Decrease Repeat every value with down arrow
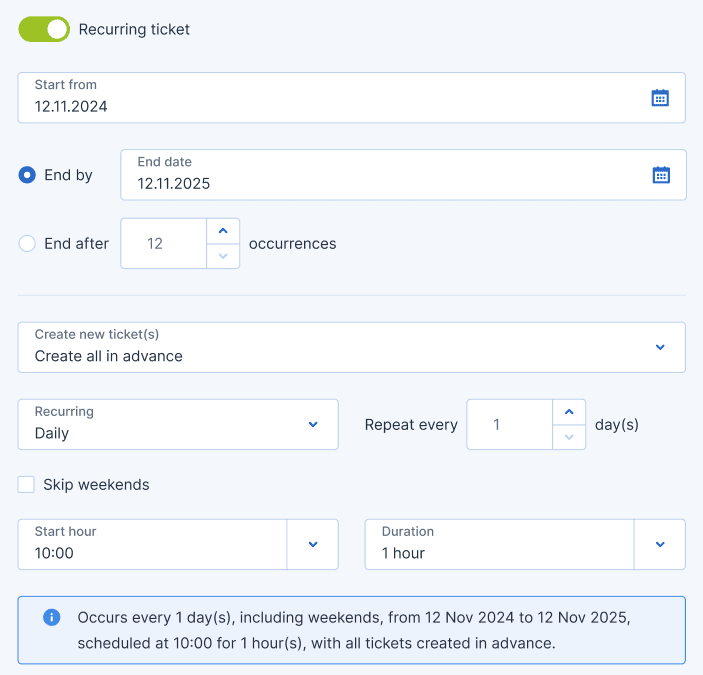This screenshot has height=675, width=703. pos(569,437)
